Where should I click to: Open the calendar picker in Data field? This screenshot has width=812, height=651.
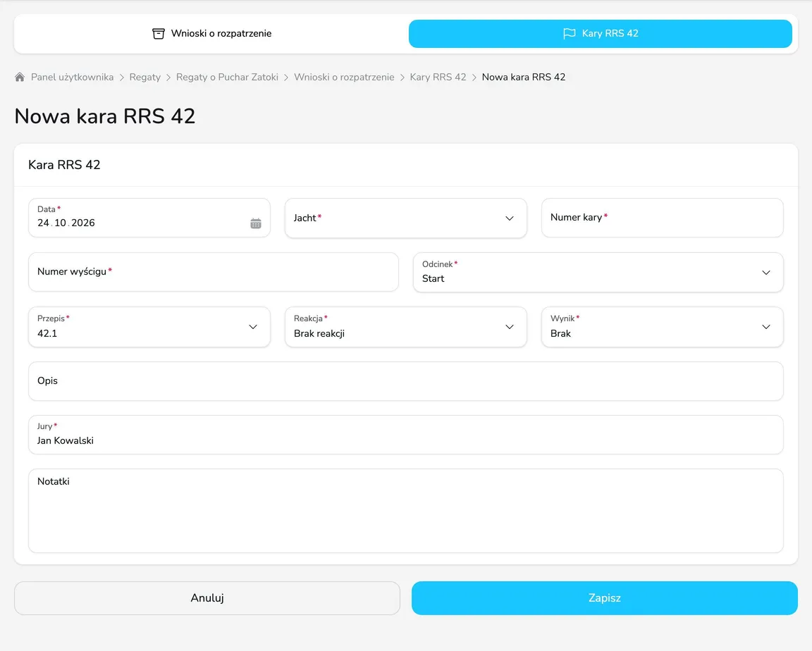256,223
